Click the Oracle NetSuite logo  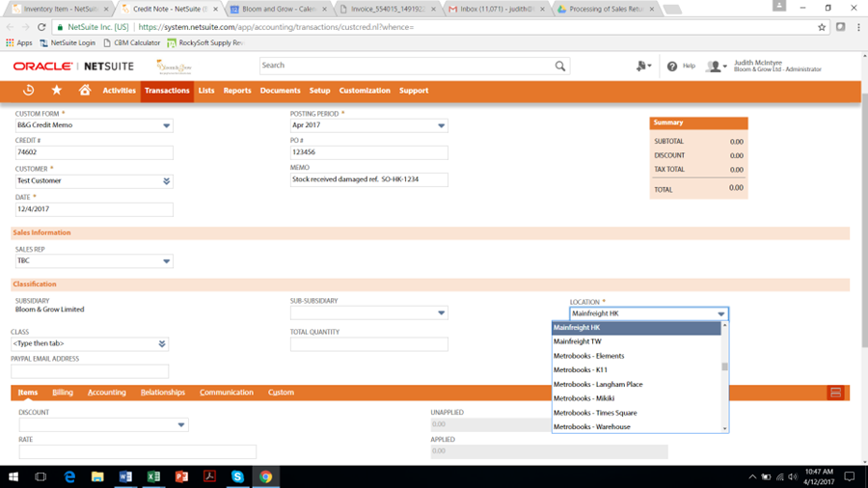73,67
